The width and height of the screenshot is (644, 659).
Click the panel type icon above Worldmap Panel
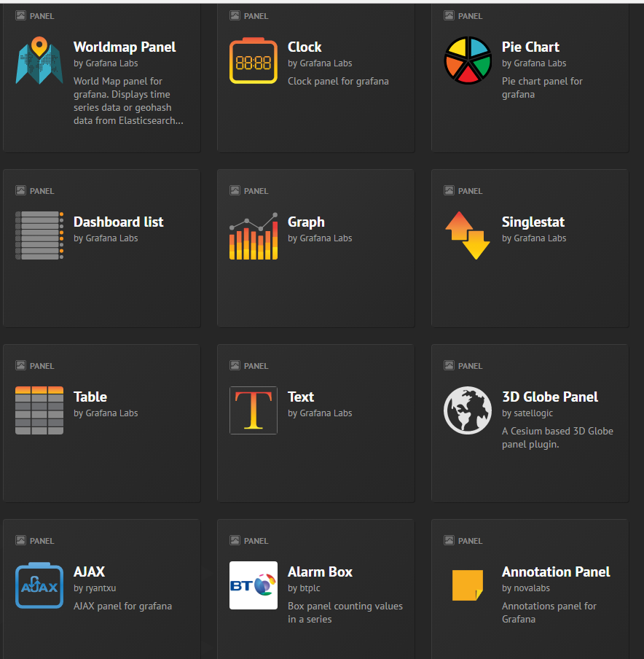click(x=20, y=15)
